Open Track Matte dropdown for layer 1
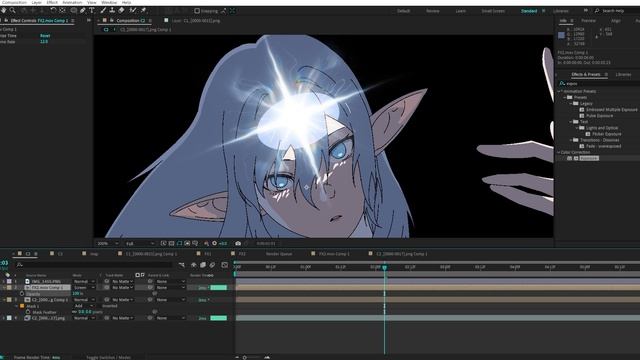 coord(122,281)
